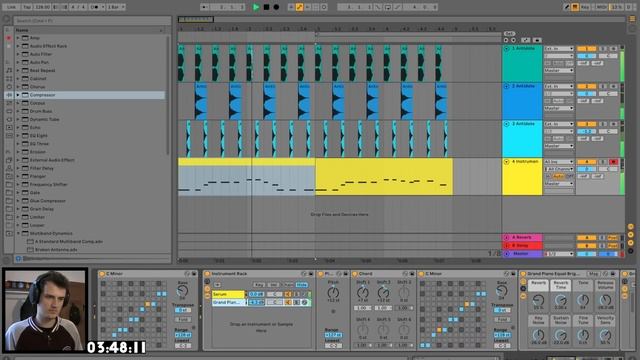Select the Grain Delay browser item

[42, 209]
